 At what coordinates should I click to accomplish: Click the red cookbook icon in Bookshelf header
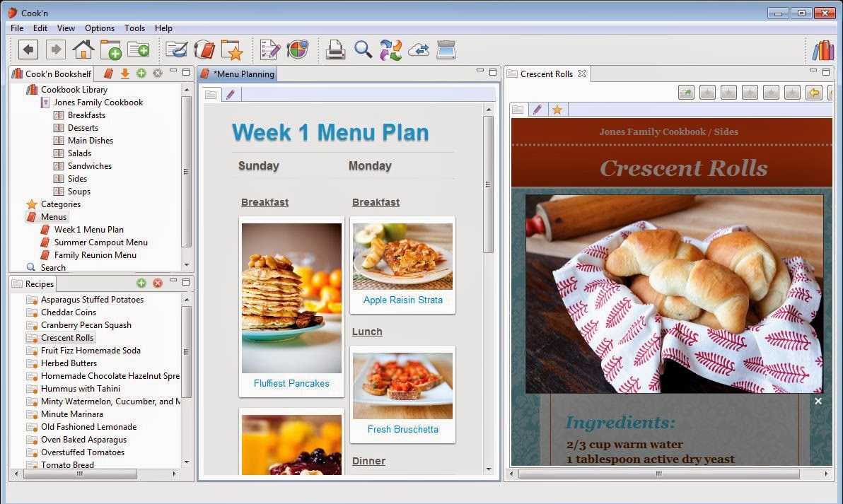(x=109, y=73)
